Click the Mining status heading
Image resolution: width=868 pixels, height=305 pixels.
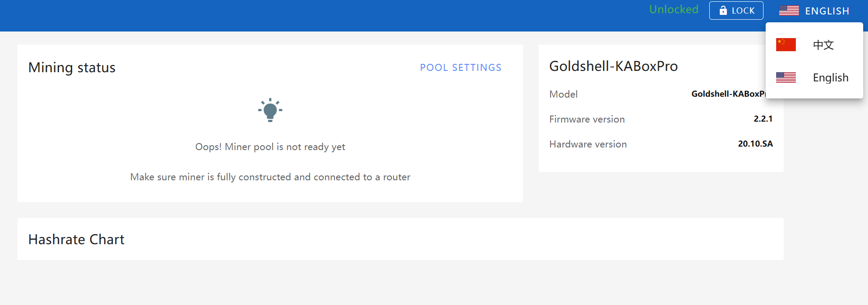pyautogui.click(x=72, y=67)
